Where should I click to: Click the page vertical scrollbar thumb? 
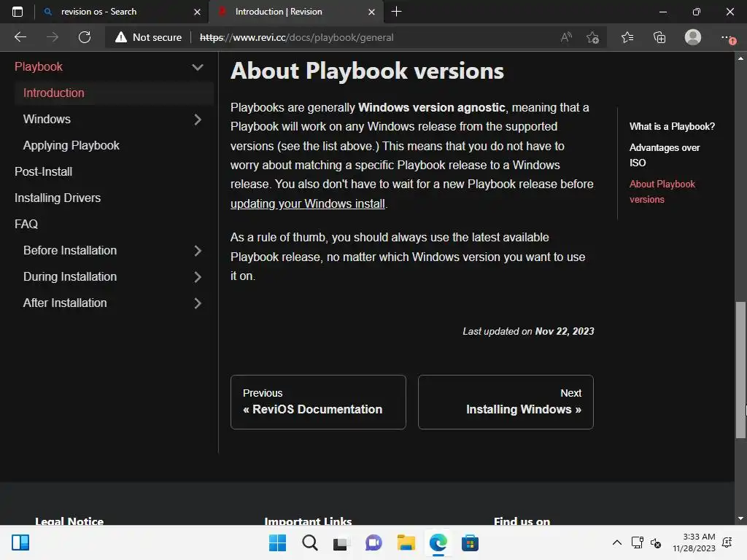pos(740,370)
